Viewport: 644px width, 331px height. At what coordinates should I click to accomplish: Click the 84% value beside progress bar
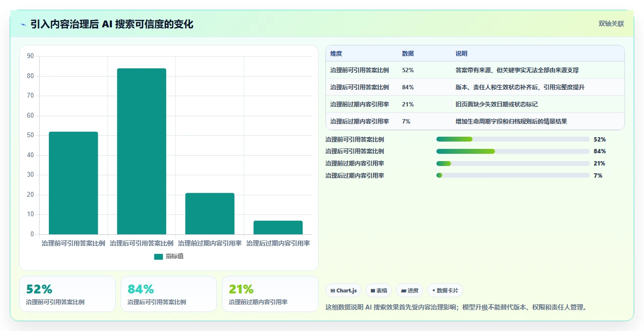tap(600, 151)
